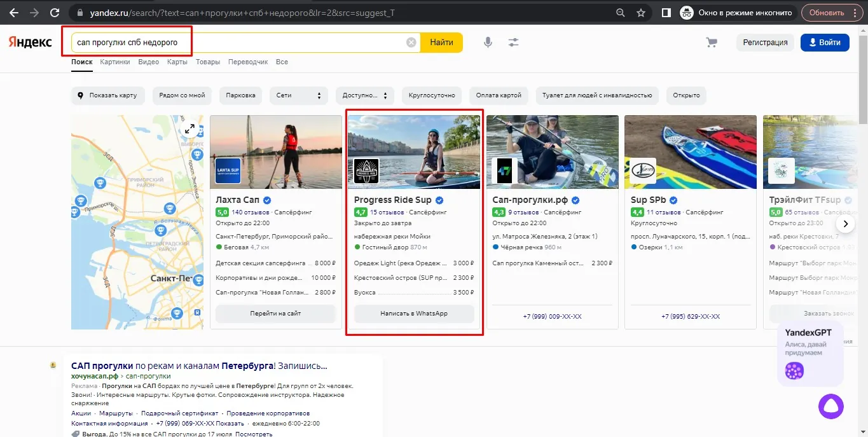
Task: Open Доступно dropdown filter
Action: [x=365, y=95]
